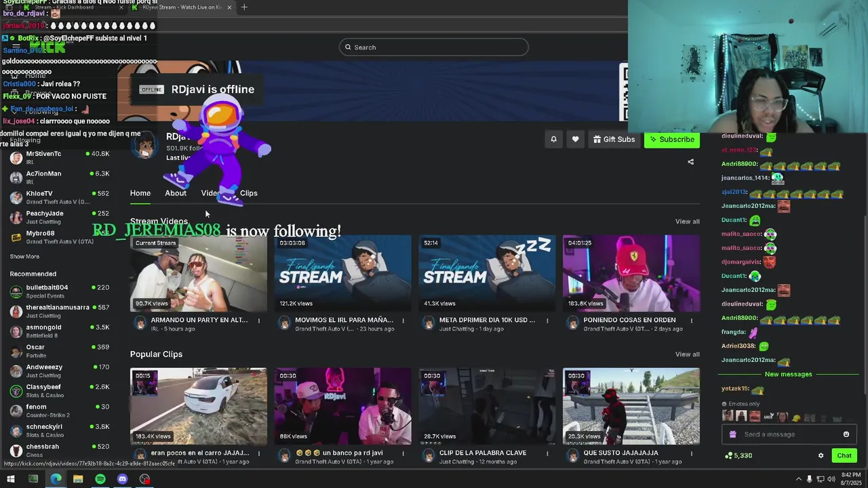Click the Gift Subs button

[x=614, y=139]
